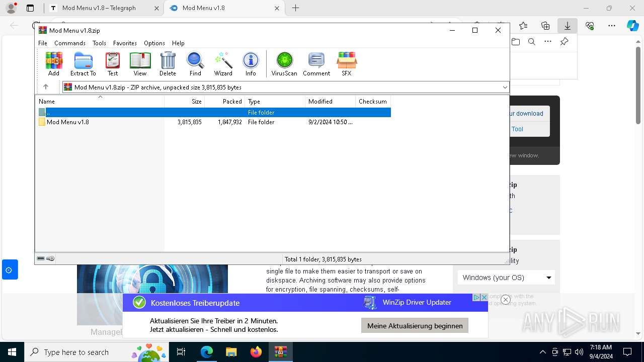644x362 pixels.
Task: Open the Windows (your OS) dropdown
Action: click(506, 278)
